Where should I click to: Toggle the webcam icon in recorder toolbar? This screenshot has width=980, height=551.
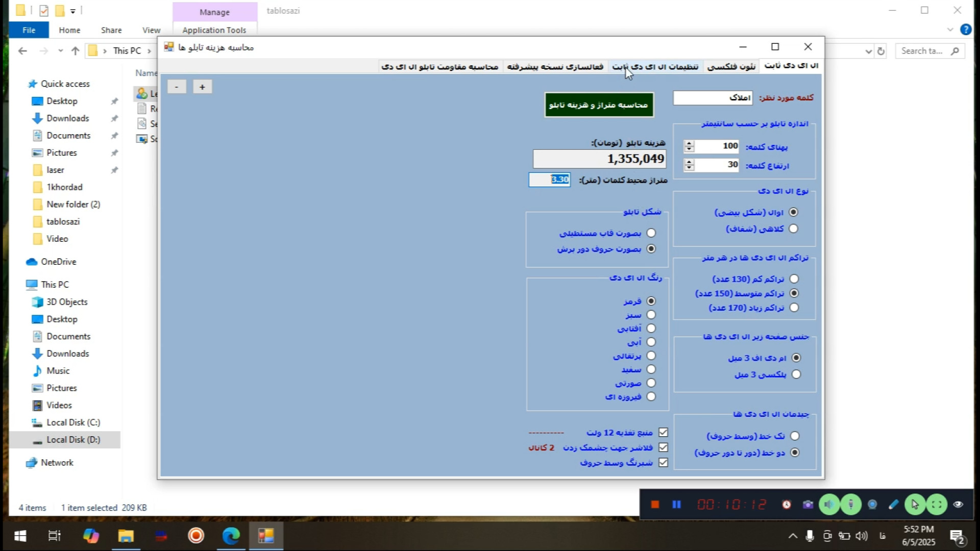point(872,505)
